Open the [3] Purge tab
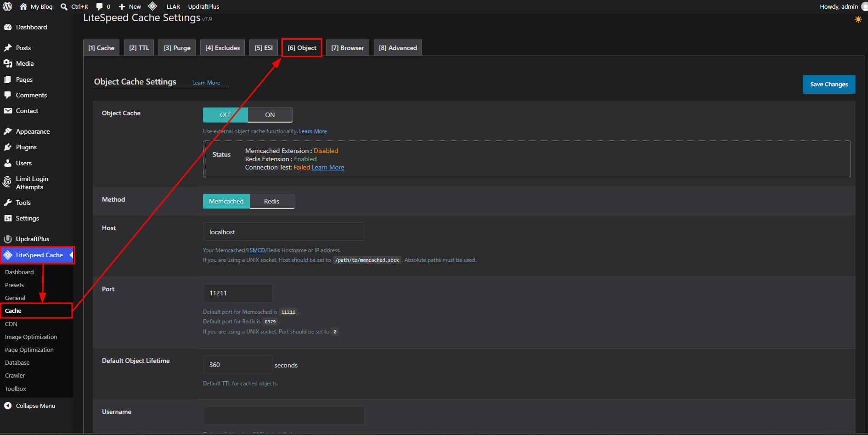 coord(177,48)
